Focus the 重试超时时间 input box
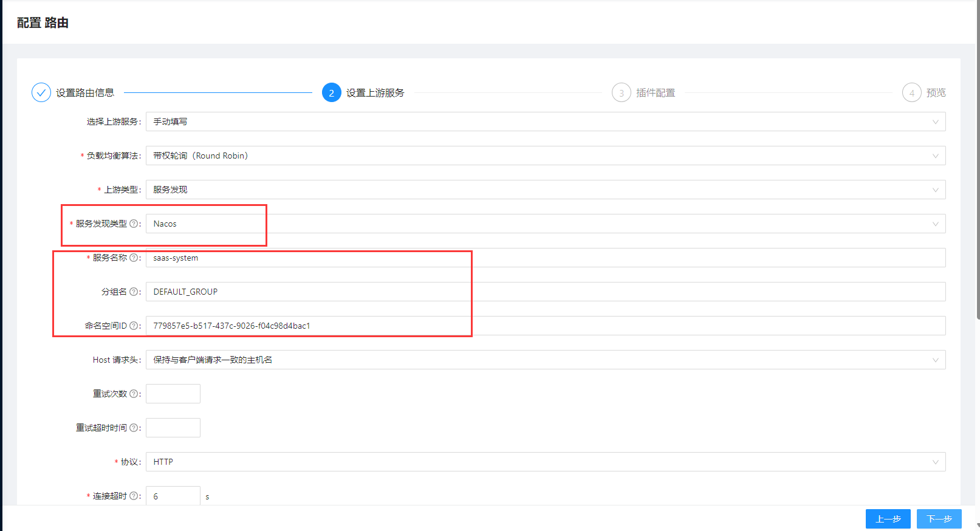The image size is (980, 531). [173, 428]
